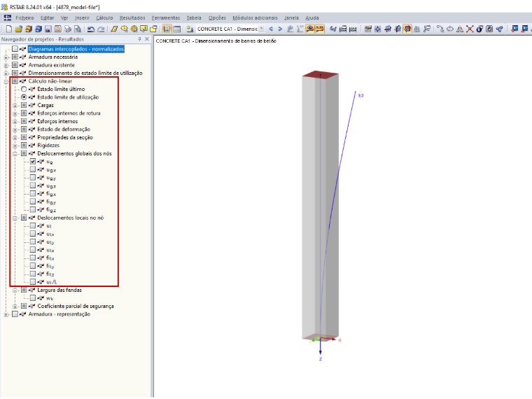532x399 pixels.
Task: Open the Ficheiro menu
Action: click(x=24, y=17)
